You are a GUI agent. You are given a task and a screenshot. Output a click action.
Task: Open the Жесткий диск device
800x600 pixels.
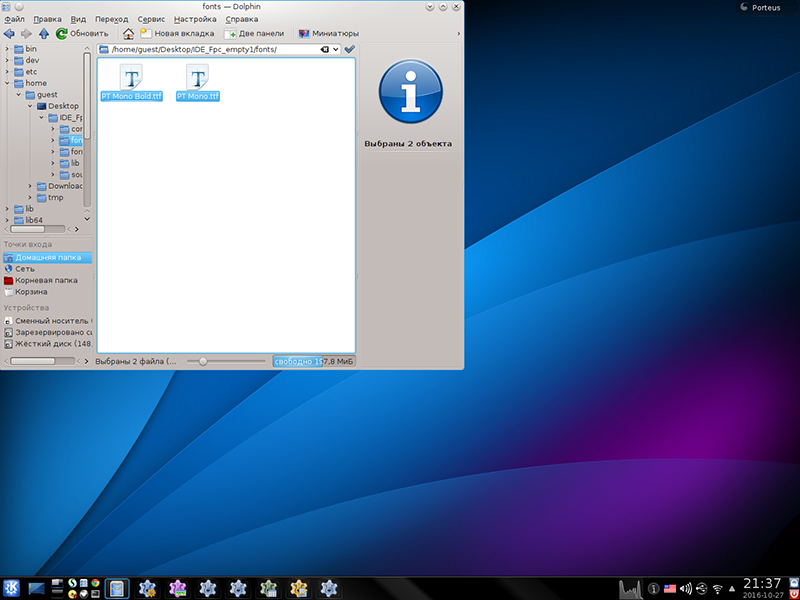point(47,344)
